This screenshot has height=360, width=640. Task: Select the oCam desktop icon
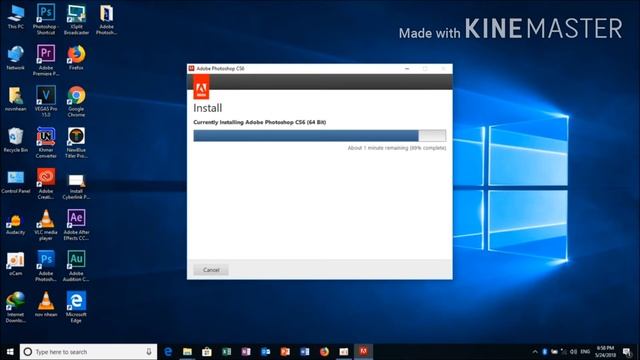coord(16,264)
